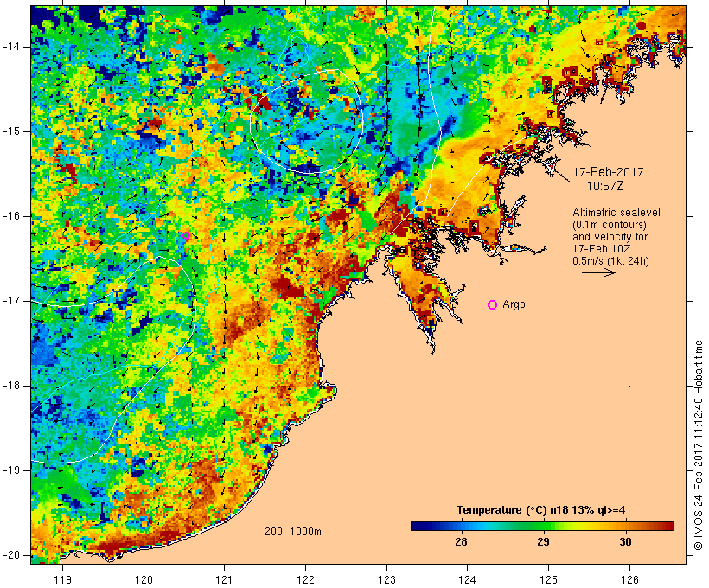Click the '121' longitude axis label
This screenshot has height=588, width=709.
click(x=224, y=579)
